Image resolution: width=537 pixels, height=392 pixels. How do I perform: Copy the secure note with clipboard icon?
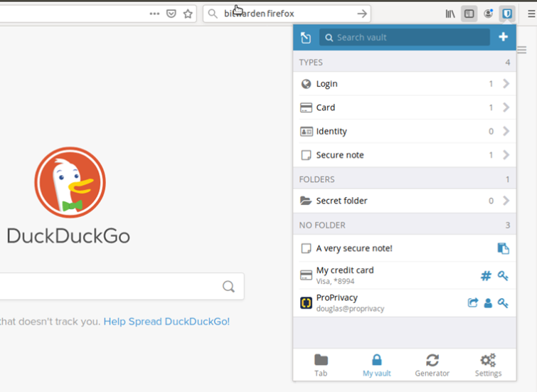click(x=503, y=248)
